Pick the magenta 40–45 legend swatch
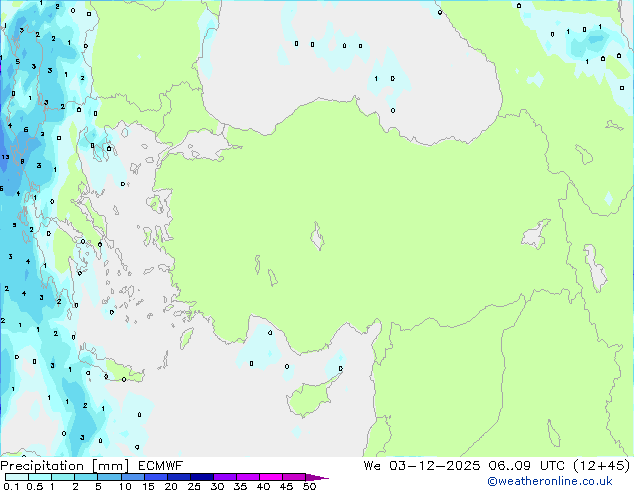 (x=271, y=477)
